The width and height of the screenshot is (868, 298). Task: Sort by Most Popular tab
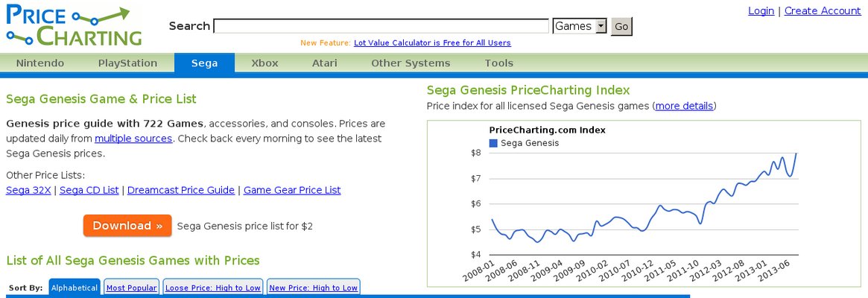[x=132, y=288]
